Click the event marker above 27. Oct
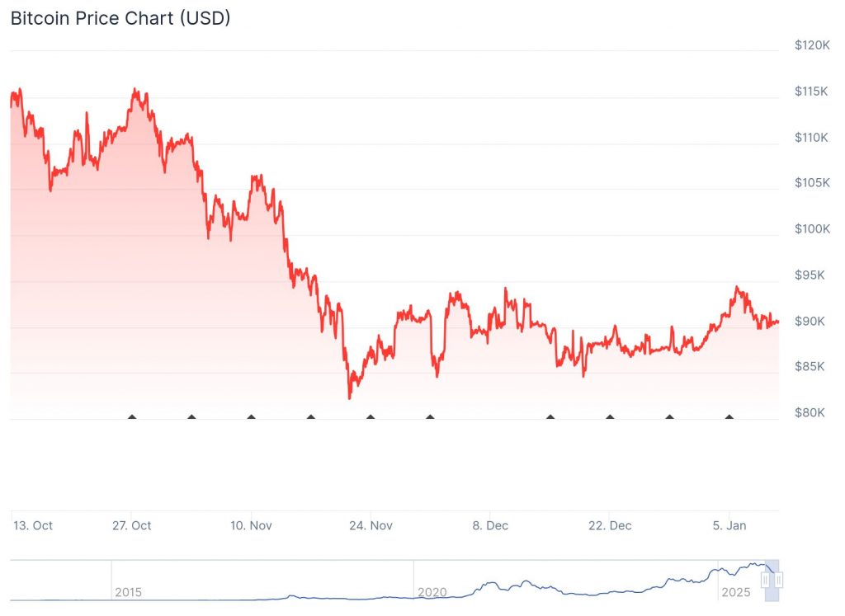 point(132,417)
